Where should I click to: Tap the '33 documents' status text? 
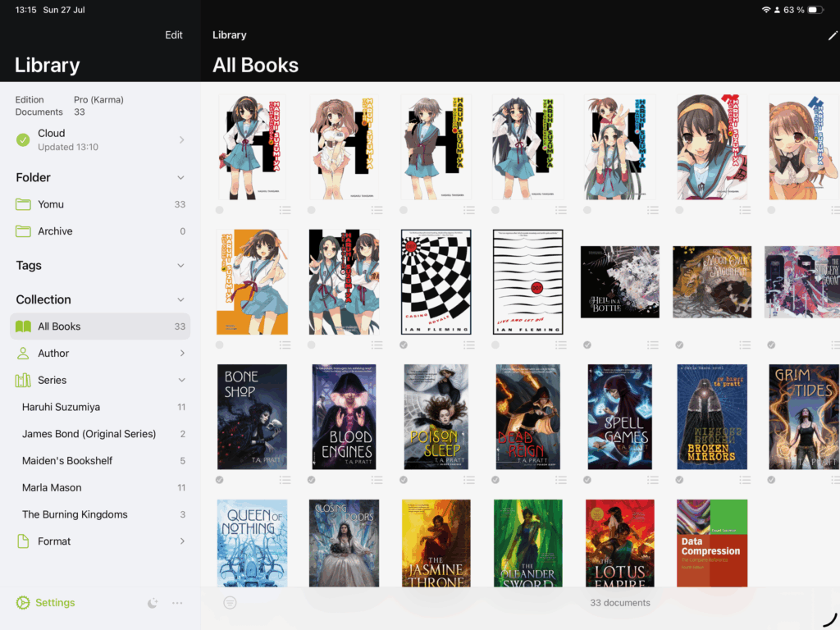click(620, 603)
